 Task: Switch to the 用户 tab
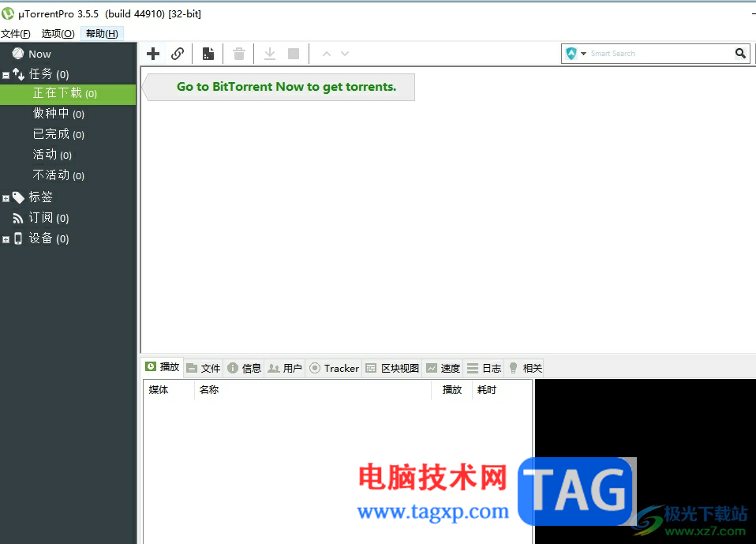coord(285,369)
